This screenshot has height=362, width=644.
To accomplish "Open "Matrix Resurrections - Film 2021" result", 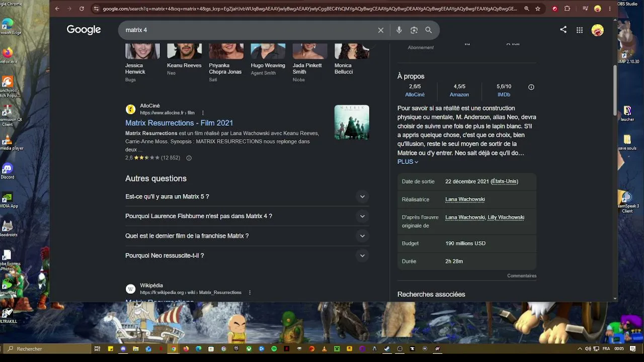I will pyautogui.click(x=179, y=123).
